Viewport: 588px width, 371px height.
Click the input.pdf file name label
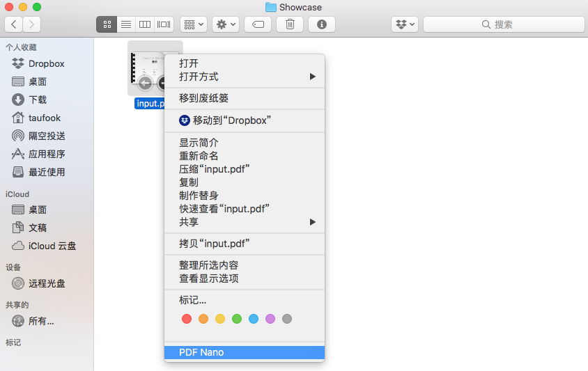[x=150, y=104]
